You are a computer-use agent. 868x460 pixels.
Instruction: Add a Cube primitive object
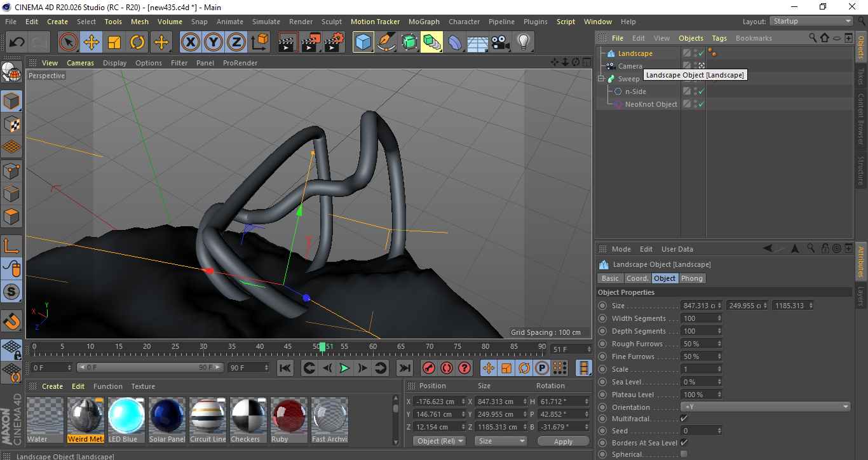363,43
